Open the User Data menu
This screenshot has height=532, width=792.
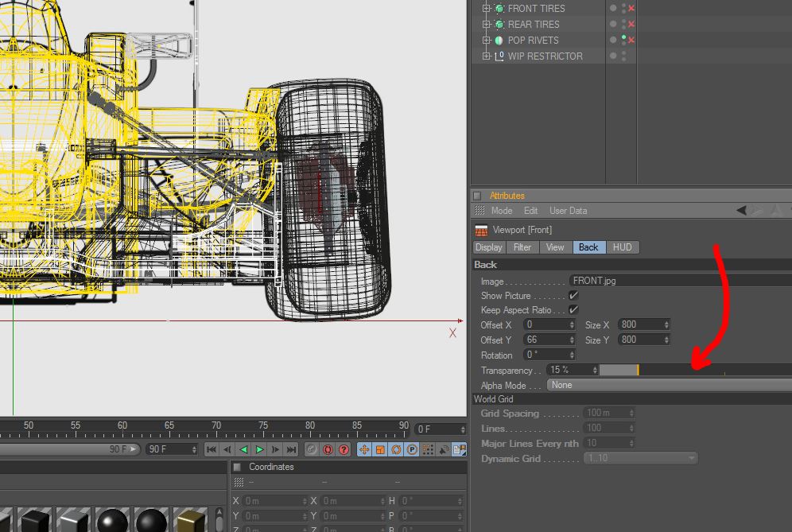point(568,211)
